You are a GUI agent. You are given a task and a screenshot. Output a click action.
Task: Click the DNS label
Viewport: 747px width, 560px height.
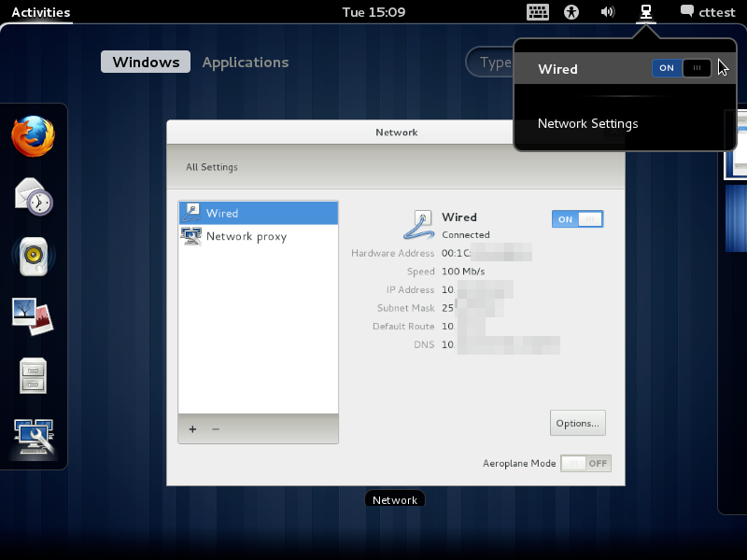pyautogui.click(x=424, y=344)
